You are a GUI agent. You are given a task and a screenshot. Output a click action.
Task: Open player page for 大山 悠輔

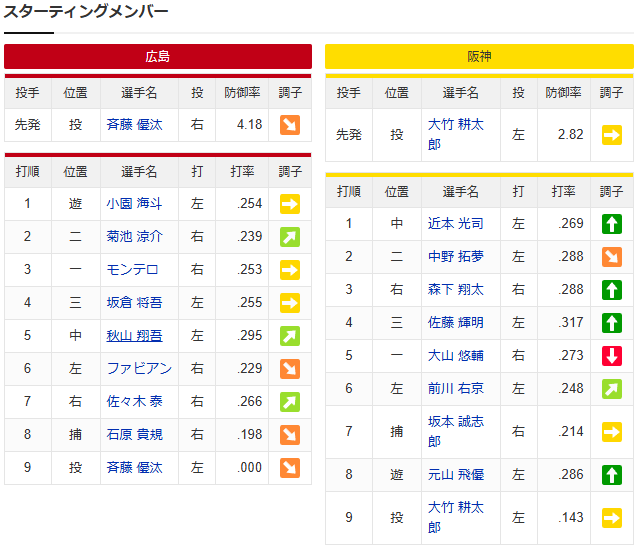pos(456,356)
